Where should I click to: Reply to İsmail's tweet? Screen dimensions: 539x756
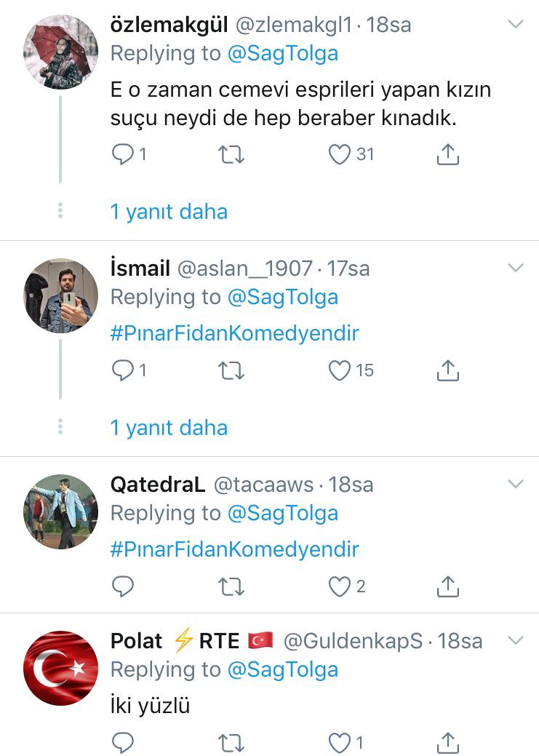[x=123, y=370]
